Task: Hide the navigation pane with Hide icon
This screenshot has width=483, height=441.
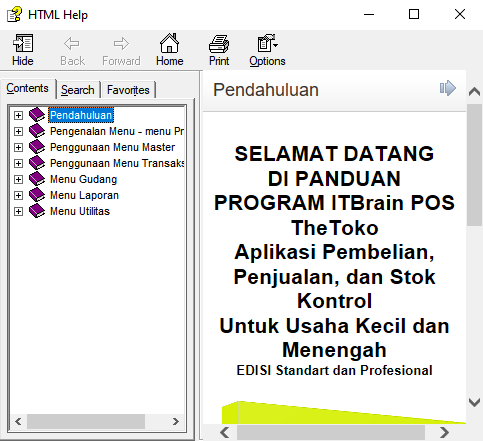Action: pos(23,50)
